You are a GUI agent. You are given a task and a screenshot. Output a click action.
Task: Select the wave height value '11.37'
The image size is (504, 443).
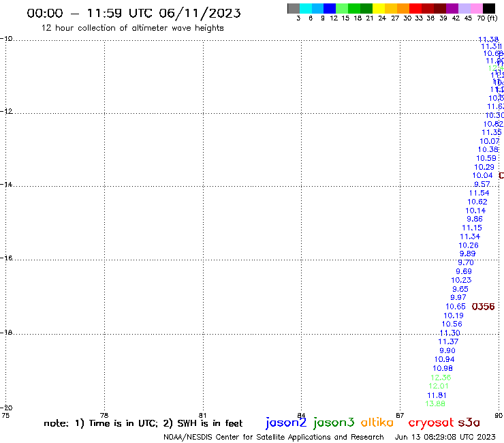448,341
